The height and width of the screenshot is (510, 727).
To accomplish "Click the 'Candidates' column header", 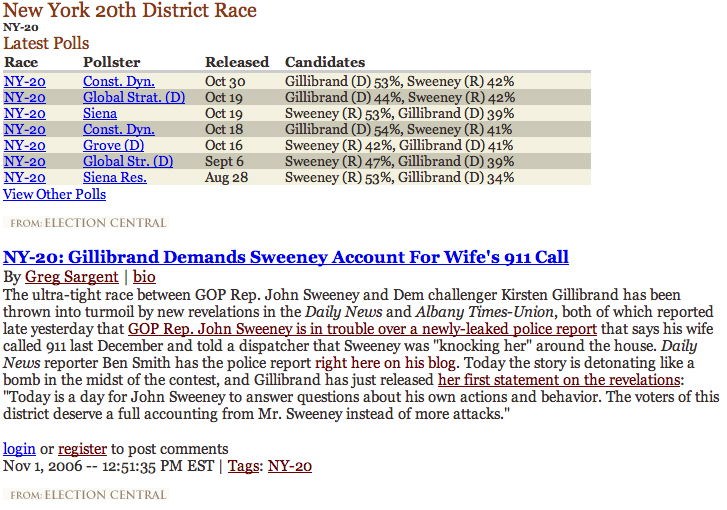I will point(325,62).
